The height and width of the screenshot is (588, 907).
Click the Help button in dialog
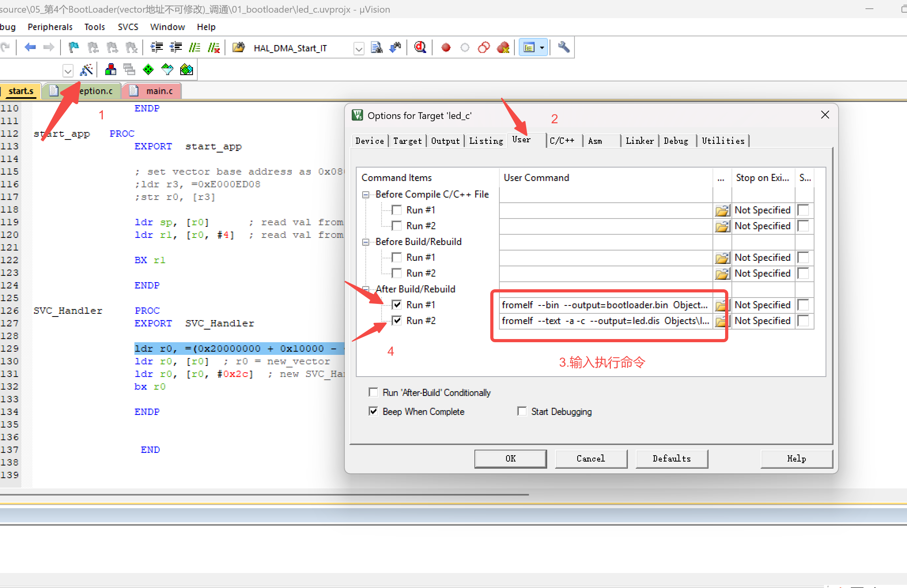(796, 458)
